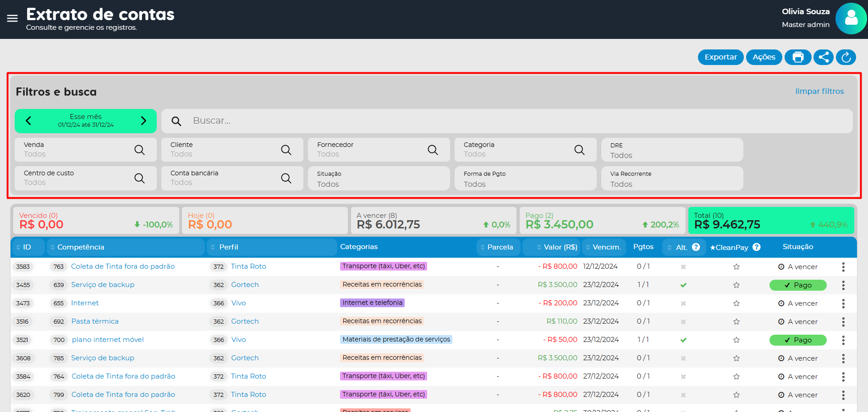Open Fornecedor filter search icon
The image size is (868, 412).
coord(433,150)
